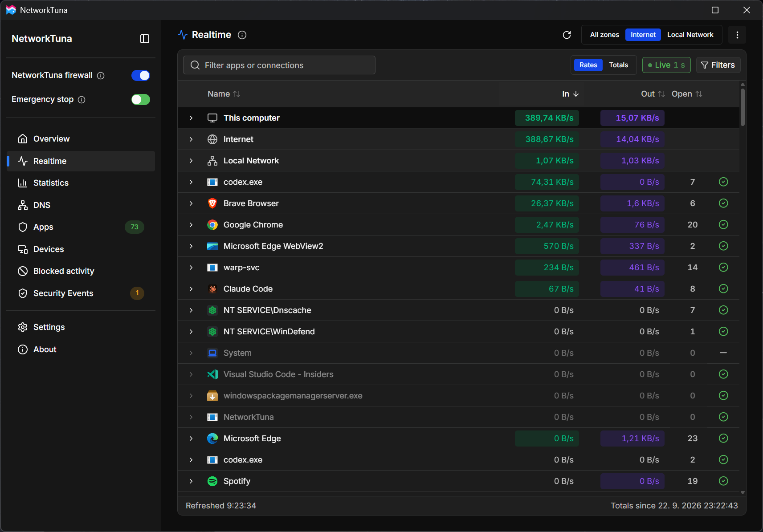Click the allowed checkmark for Google Chrome

click(x=723, y=224)
